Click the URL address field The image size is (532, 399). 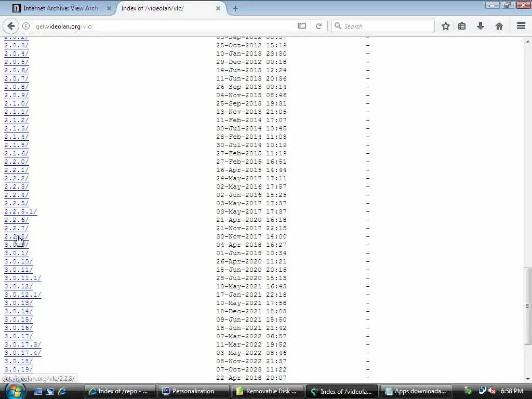[x=165, y=26]
